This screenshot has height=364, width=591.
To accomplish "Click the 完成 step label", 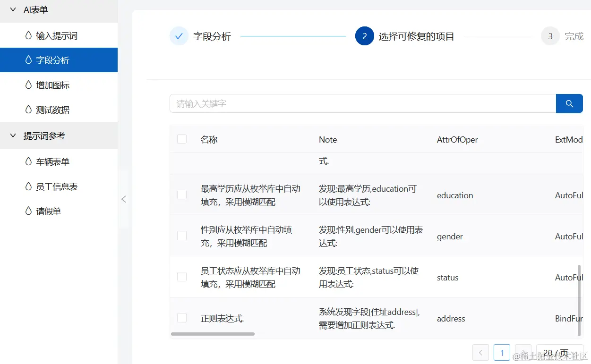I will (x=574, y=36).
